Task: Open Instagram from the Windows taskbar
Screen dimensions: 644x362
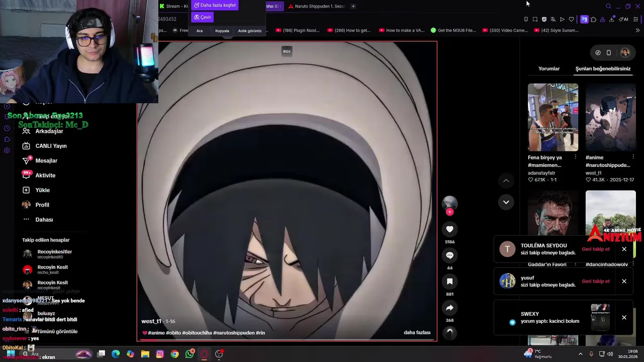Action: [160, 354]
